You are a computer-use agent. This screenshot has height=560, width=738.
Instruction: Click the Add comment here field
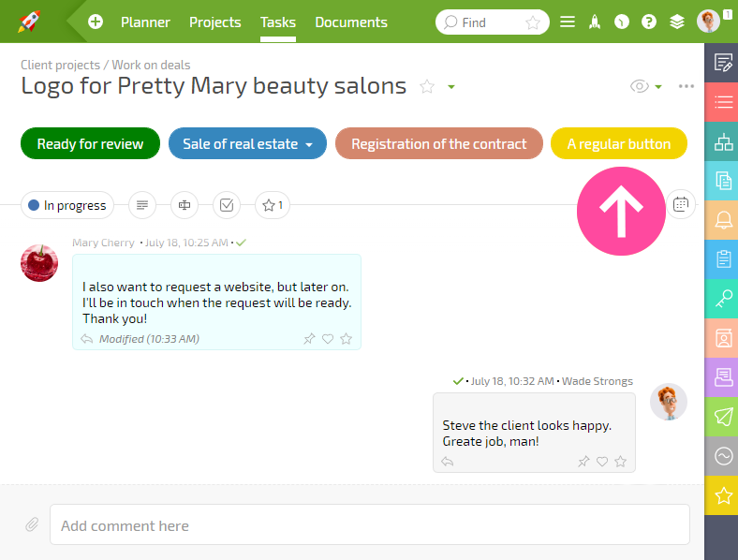point(370,524)
